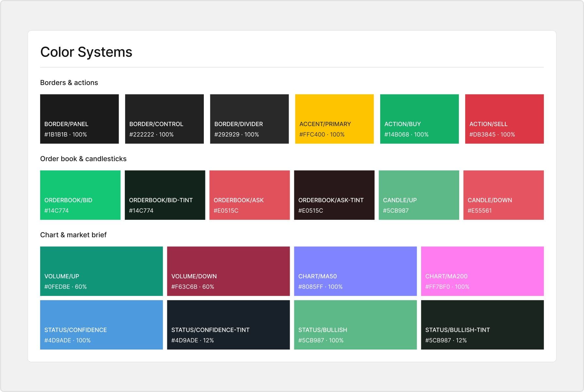Select the ORDERBOOK/ASK-TINT swatch
This screenshot has width=584, height=392.
[x=334, y=195]
